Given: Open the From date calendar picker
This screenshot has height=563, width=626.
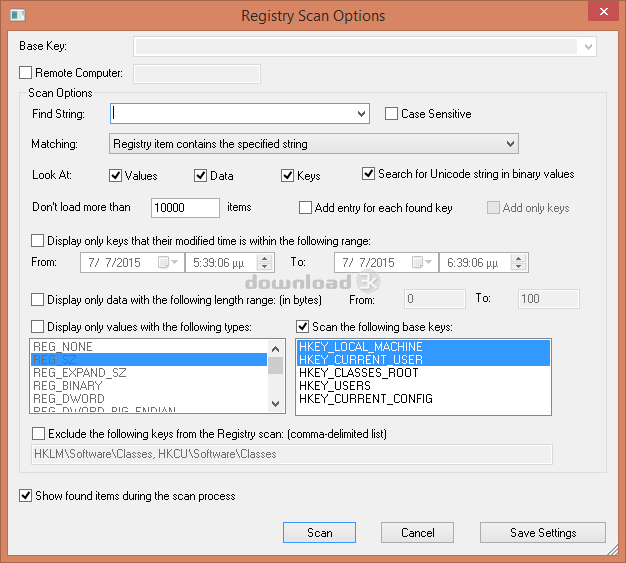Looking at the screenshot, I should (x=170, y=263).
